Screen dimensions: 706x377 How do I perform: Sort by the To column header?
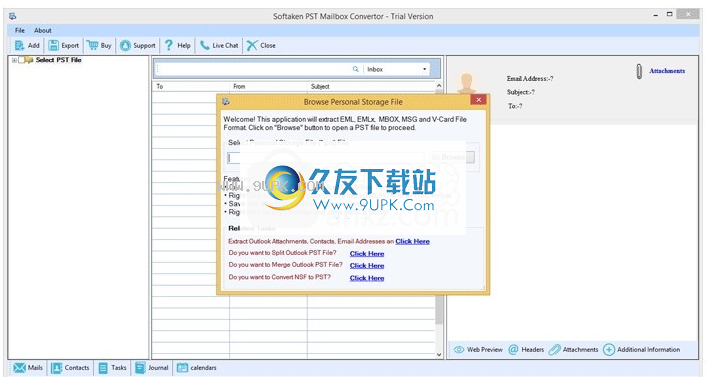(191, 86)
